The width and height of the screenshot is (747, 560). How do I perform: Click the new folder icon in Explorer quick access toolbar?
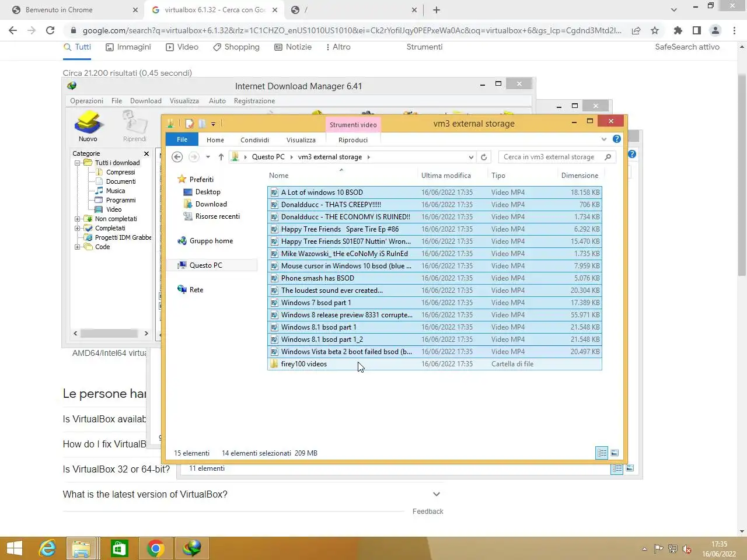pos(201,124)
